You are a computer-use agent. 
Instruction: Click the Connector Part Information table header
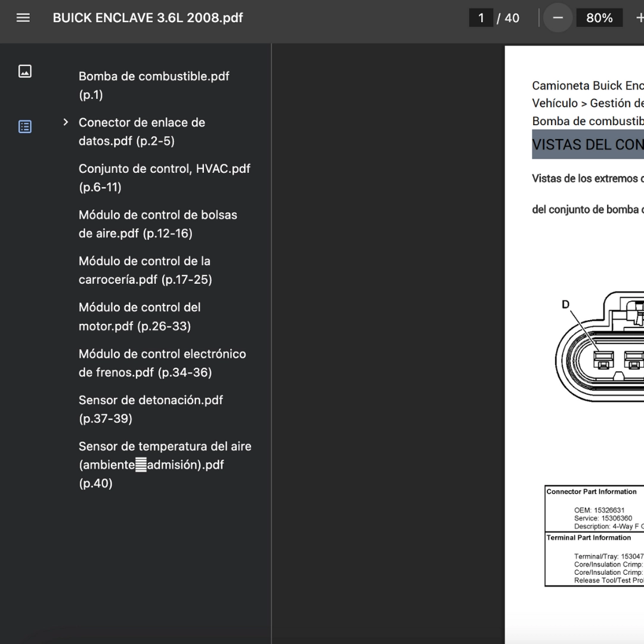click(x=591, y=491)
